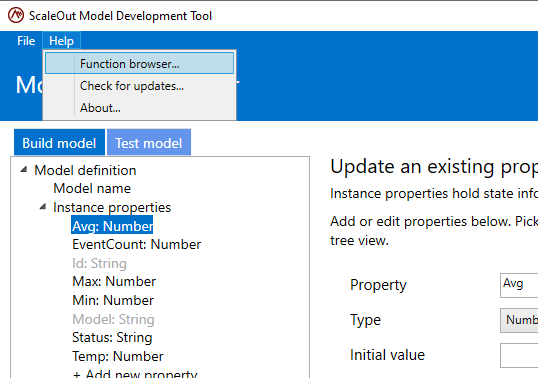Switch to the Build model tab
The image size is (539, 378).
pos(59,143)
